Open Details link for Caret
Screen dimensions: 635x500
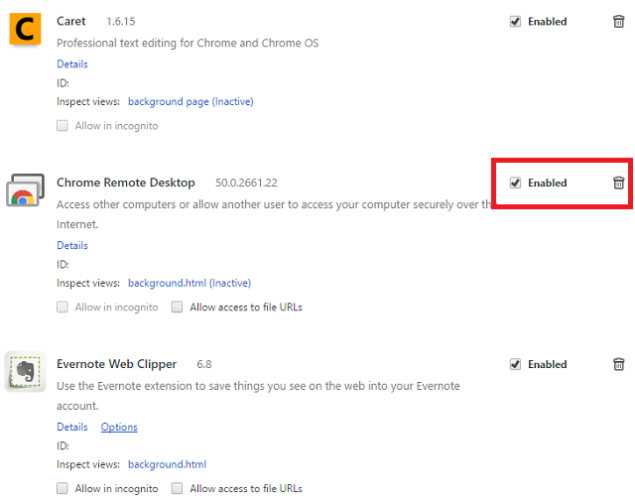pyautogui.click(x=72, y=64)
